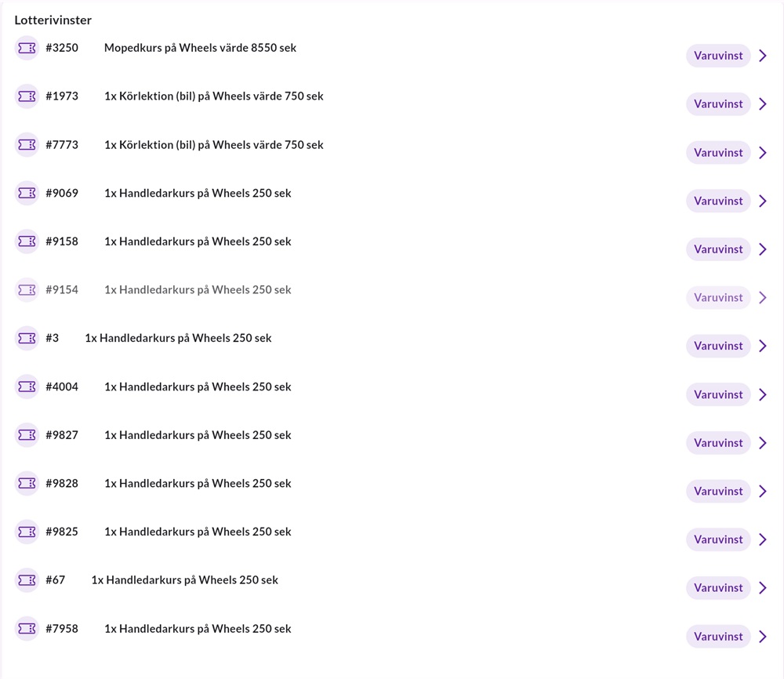Select the ticket icon beside #3
The width and height of the screenshot is (784, 679).
click(x=27, y=338)
